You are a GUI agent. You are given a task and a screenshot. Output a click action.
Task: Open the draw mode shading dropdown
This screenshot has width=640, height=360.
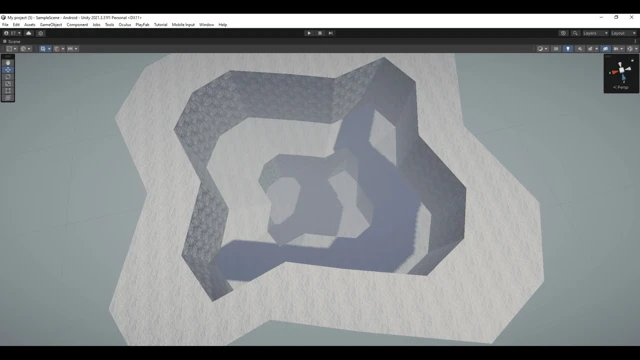click(542, 49)
